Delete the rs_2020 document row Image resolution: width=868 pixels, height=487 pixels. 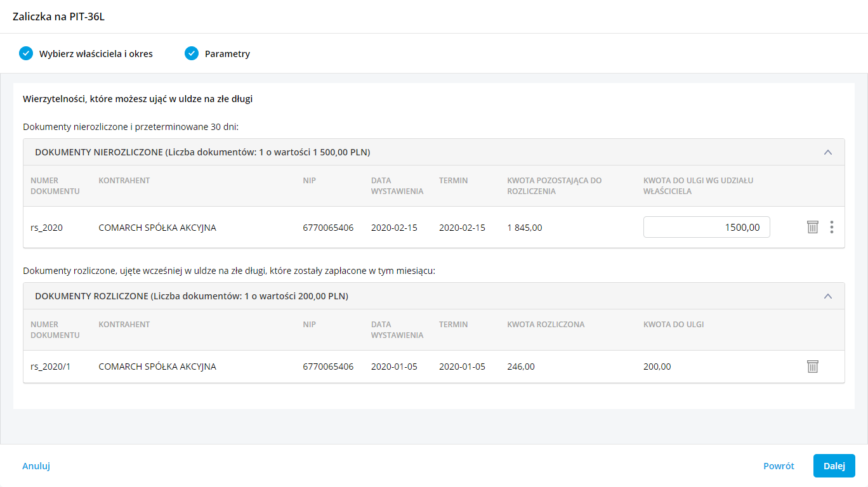(812, 227)
